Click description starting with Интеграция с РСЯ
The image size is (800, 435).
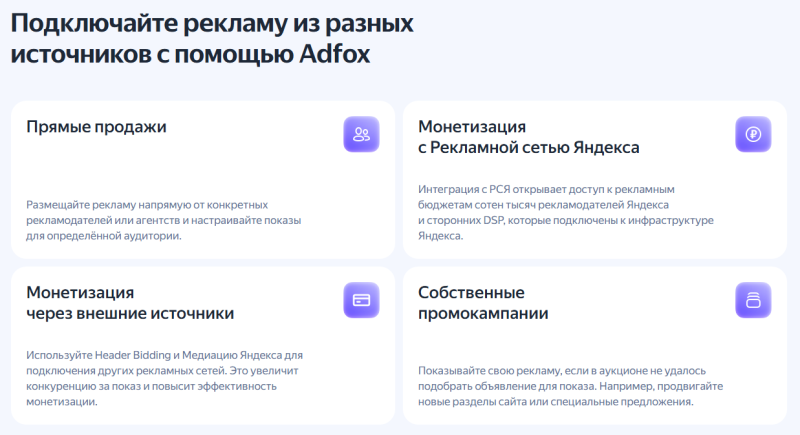tap(566, 212)
